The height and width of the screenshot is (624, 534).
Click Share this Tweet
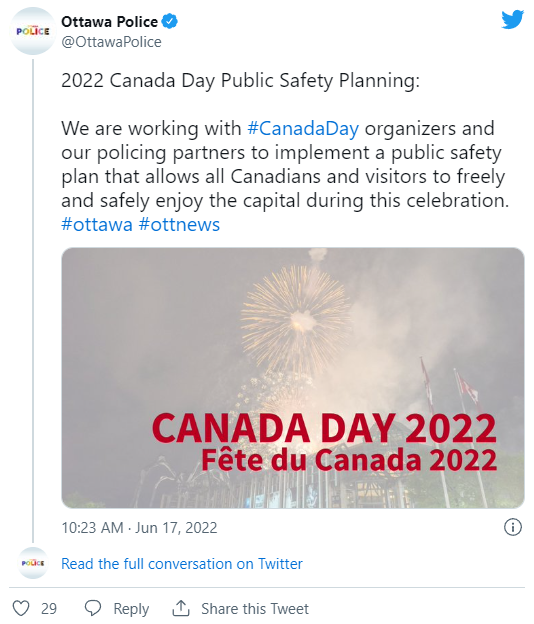tap(255, 609)
